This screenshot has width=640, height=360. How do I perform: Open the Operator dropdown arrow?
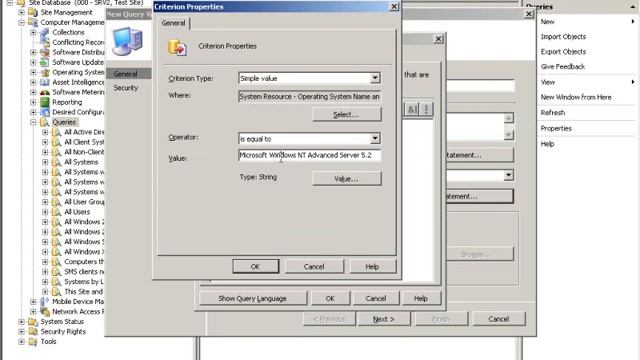(375, 138)
